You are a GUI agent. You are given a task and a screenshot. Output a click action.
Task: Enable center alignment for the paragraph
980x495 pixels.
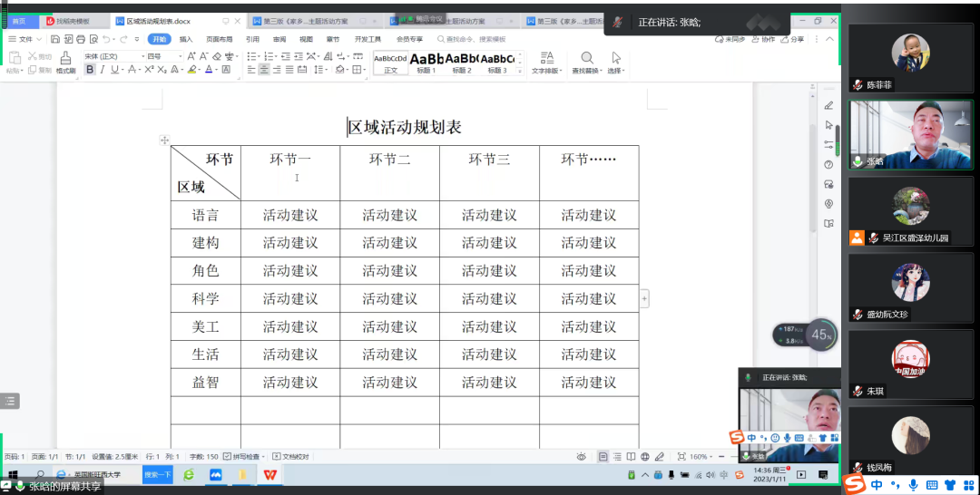pos(264,70)
